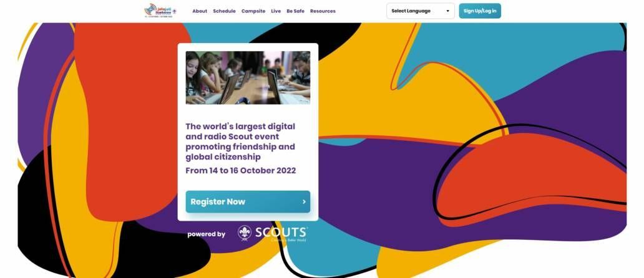Click the photo of scouts using laptops

248,77
